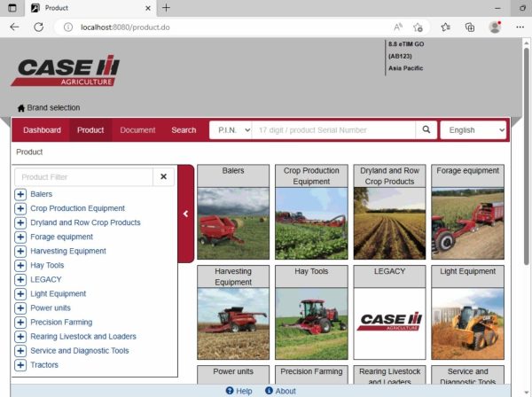Open a new browser tab

coord(166,8)
